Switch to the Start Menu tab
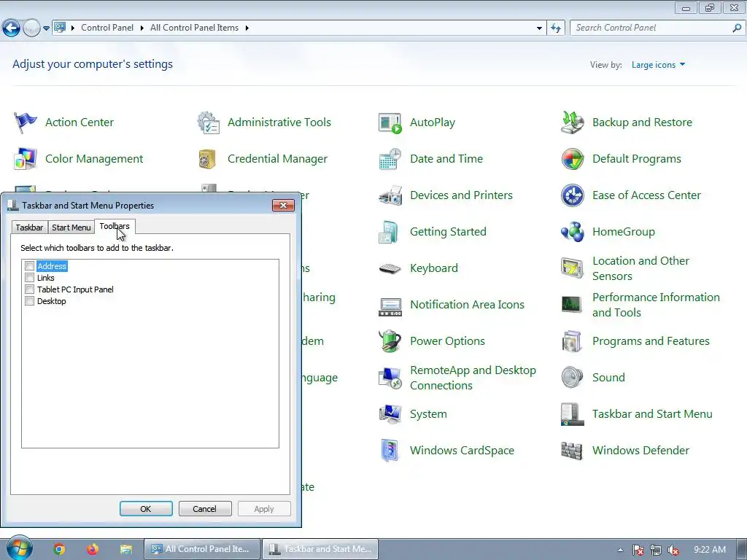 (71, 227)
